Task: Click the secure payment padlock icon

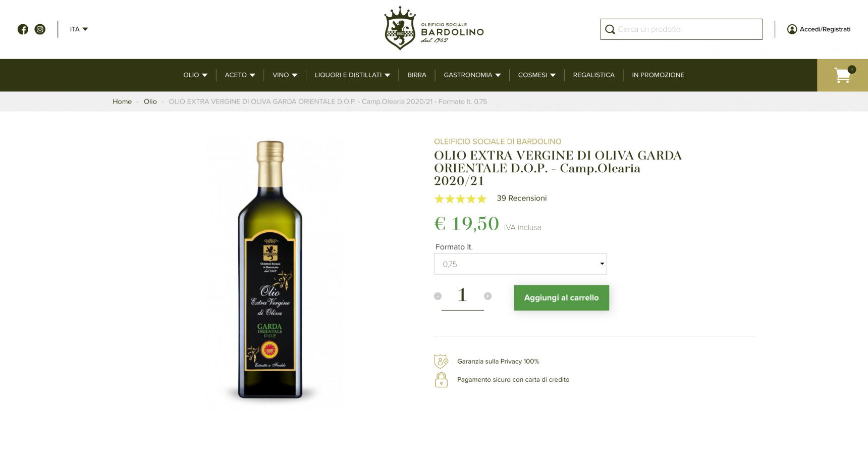Action: (441, 380)
